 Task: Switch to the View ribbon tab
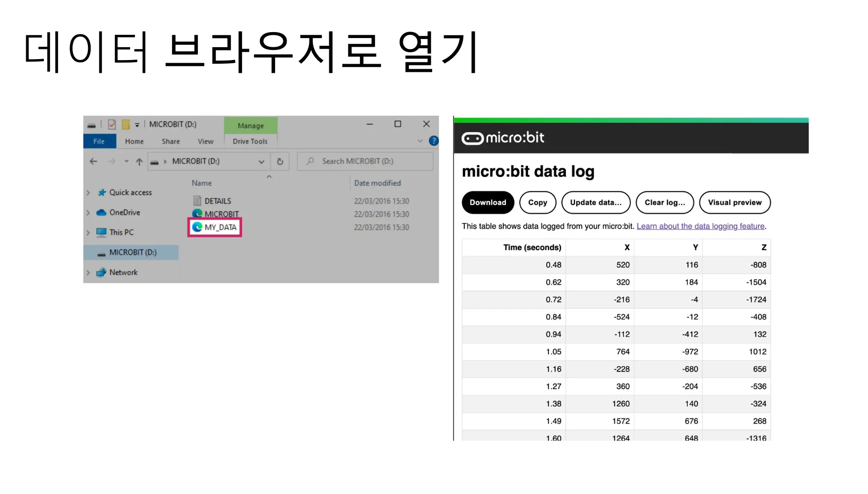tap(206, 141)
